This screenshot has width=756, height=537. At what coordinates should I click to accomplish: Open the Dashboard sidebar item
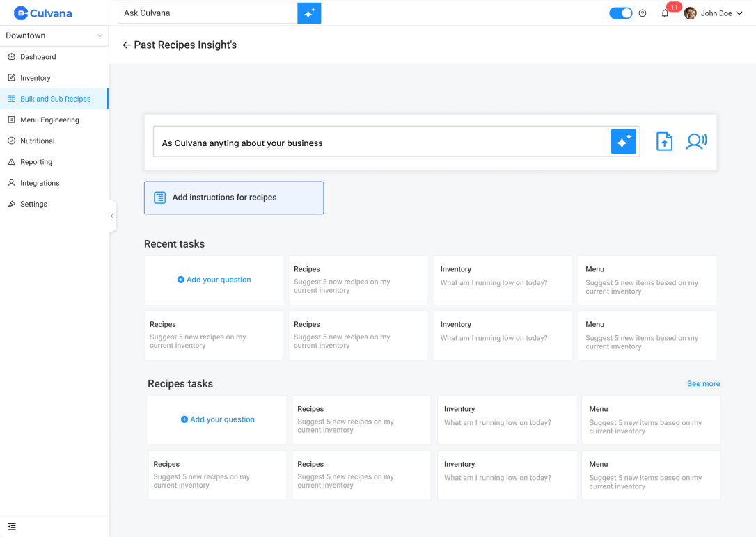pyautogui.click(x=38, y=57)
